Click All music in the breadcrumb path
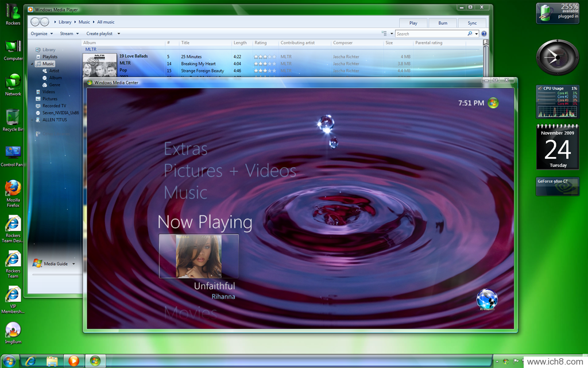The height and width of the screenshot is (368, 588). coord(106,22)
